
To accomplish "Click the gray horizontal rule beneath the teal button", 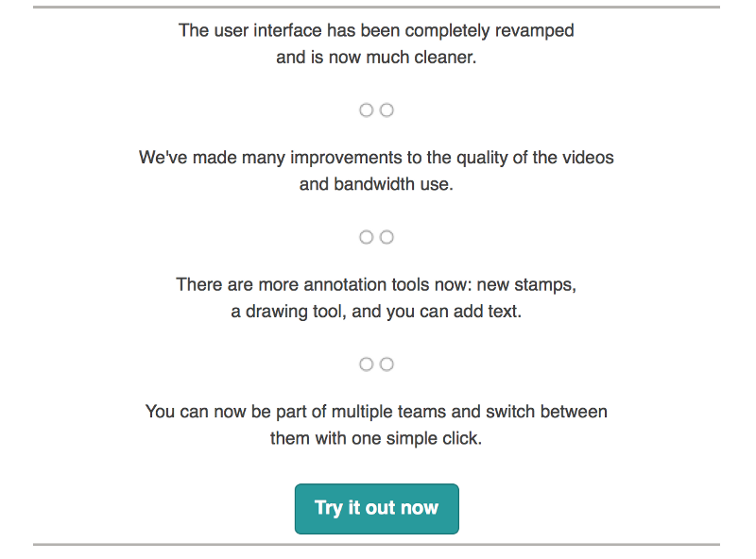I will pyautogui.click(x=376, y=545).
